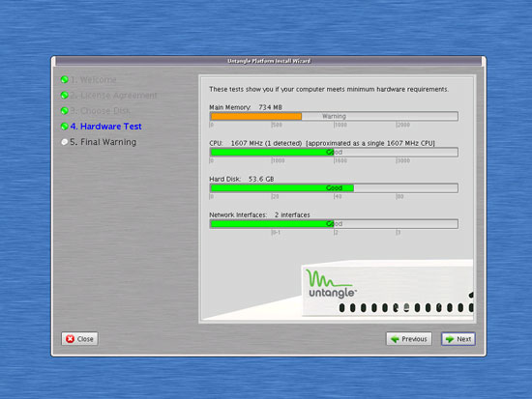Close the install wizard
532x399 pixels.
79,339
